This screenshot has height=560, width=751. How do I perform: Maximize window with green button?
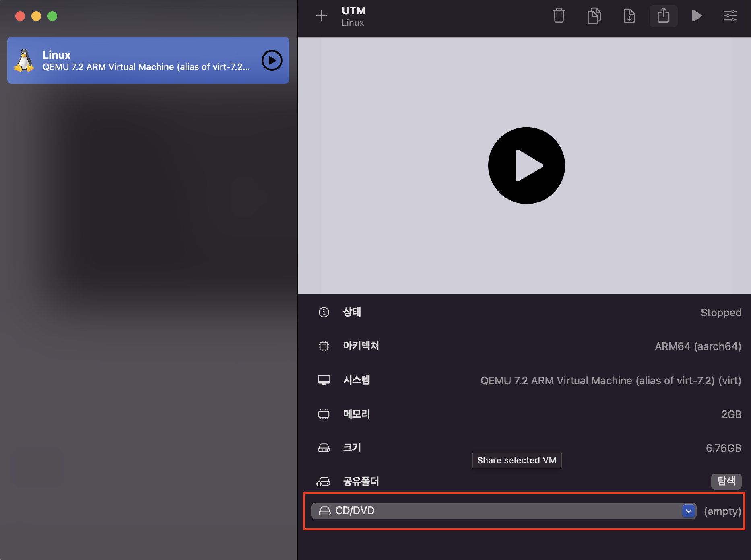(x=52, y=16)
